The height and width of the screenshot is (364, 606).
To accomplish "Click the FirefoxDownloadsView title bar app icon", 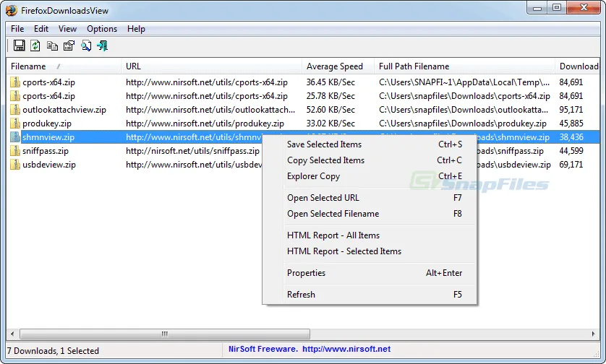I will (x=11, y=10).
